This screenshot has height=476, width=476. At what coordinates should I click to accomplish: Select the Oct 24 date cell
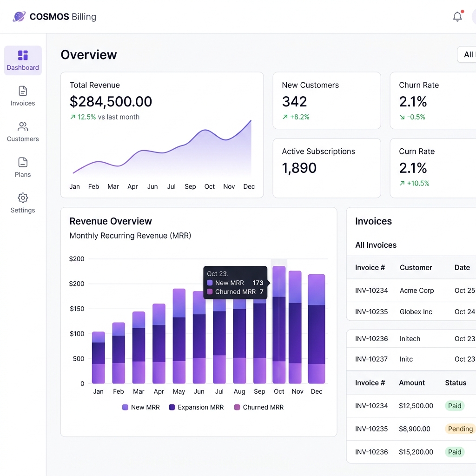click(464, 312)
